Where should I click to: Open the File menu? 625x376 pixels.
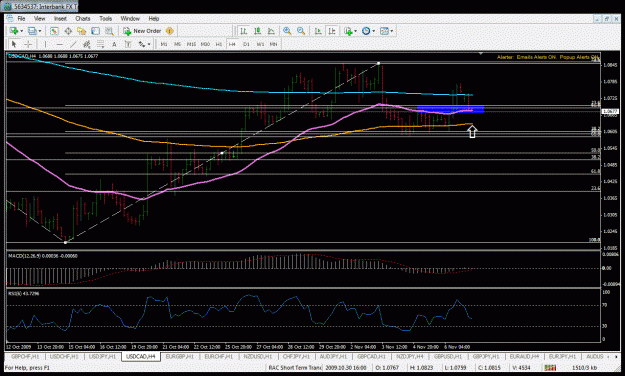(x=21, y=18)
